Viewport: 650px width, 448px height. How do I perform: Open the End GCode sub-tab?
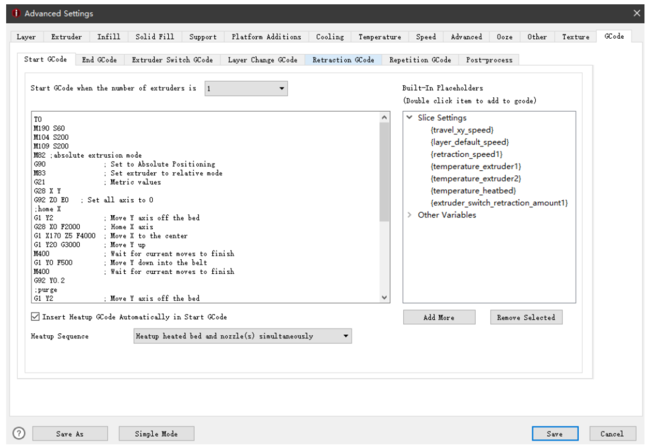[x=98, y=60]
